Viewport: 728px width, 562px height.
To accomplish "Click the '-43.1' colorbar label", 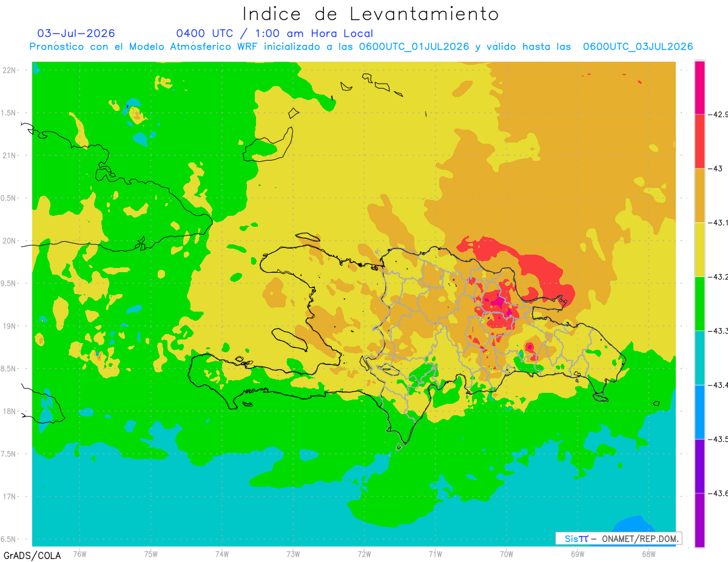I will pos(718,222).
